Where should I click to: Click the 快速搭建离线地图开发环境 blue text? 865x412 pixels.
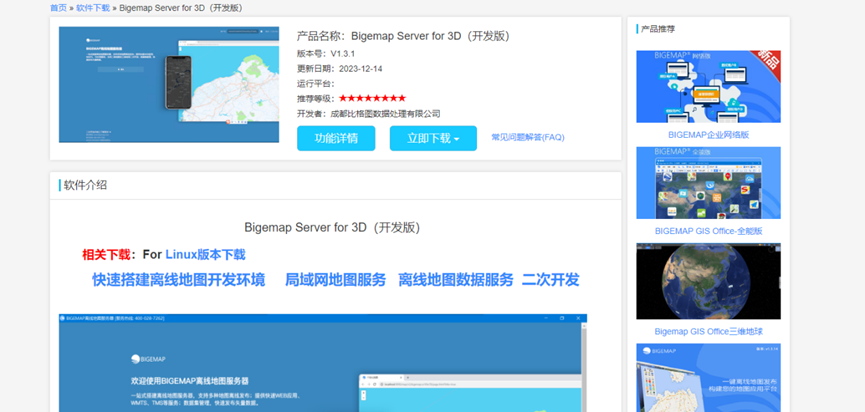coord(179,280)
